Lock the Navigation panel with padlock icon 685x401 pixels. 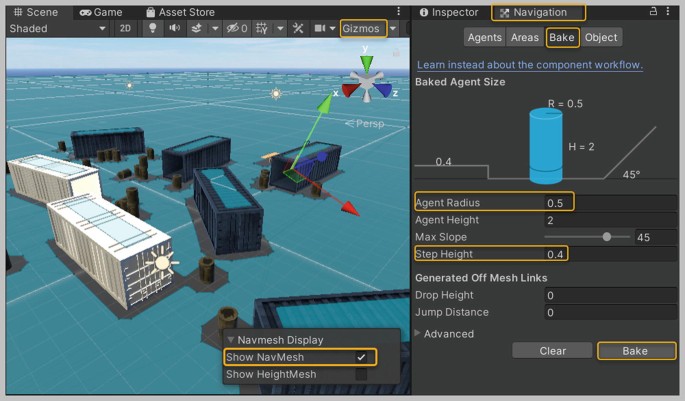[654, 12]
